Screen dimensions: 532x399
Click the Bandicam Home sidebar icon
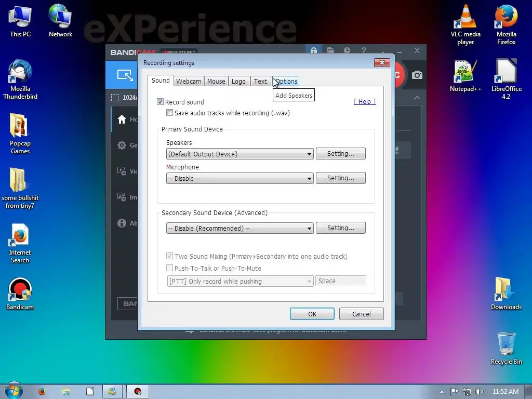click(x=122, y=119)
